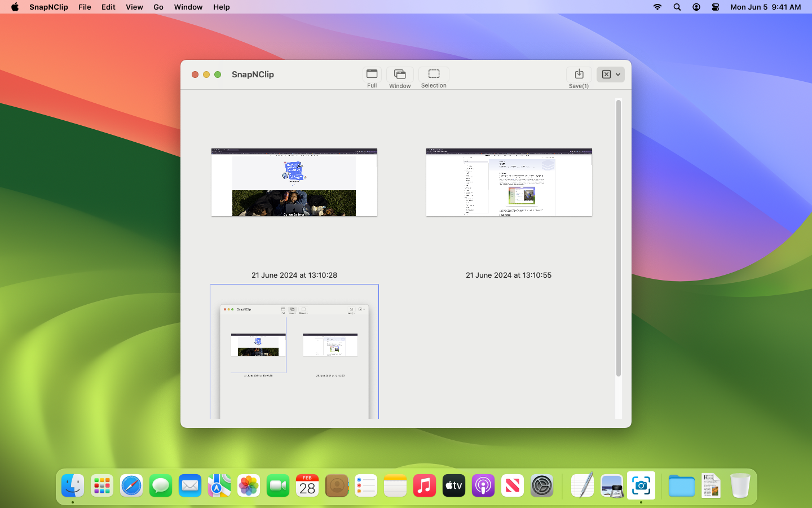Open Photos from the Dock
The height and width of the screenshot is (508, 812).
(249, 485)
